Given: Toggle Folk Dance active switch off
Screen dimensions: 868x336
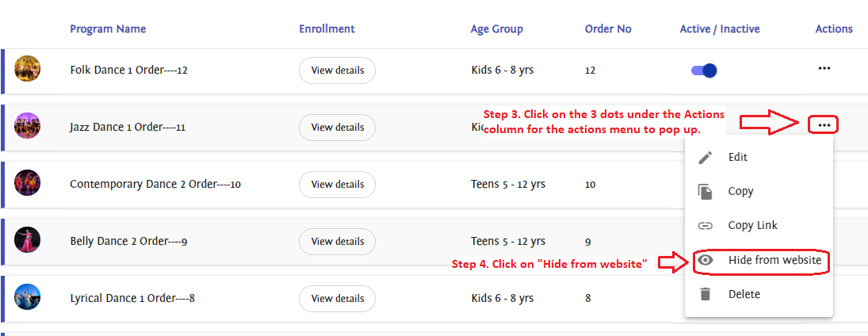Looking at the screenshot, I should click(704, 71).
